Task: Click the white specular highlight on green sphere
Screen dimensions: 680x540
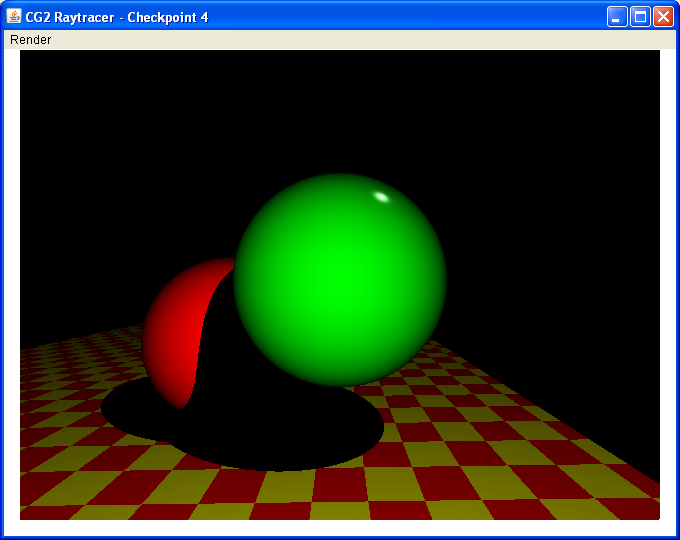Action: [381, 196]
